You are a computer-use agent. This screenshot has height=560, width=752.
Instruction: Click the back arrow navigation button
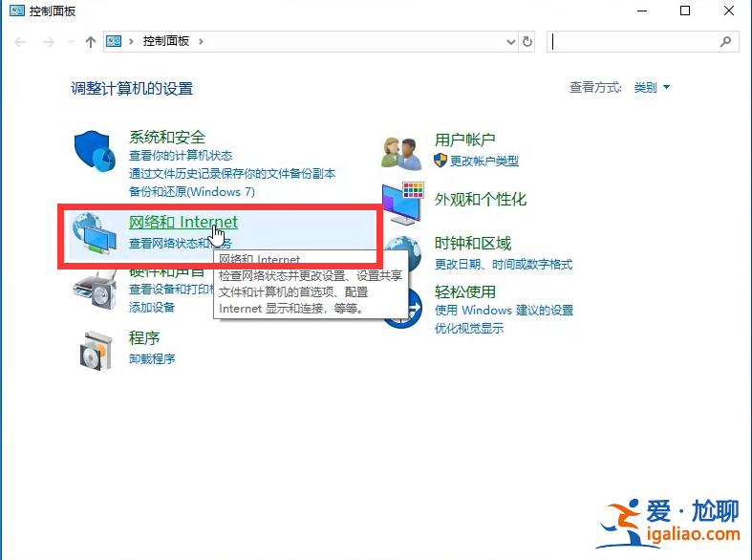tap(20, 42)
